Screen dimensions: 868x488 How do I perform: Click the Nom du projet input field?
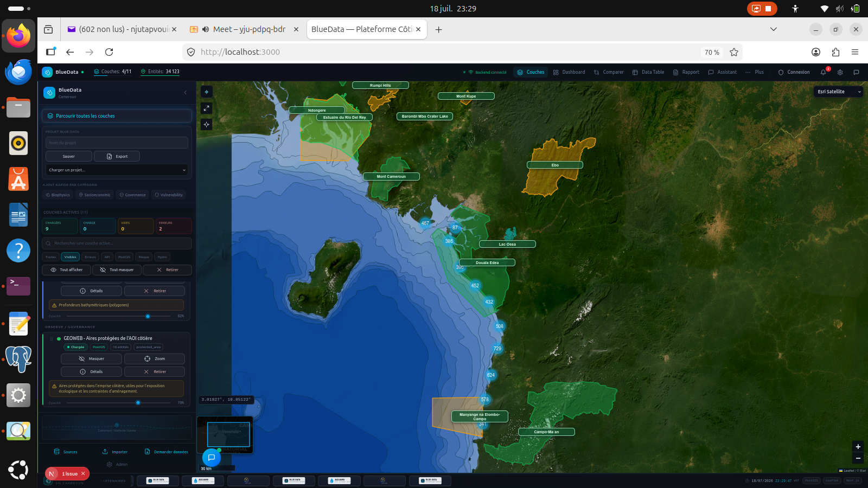pyautogui.click(x=117, y=143)
